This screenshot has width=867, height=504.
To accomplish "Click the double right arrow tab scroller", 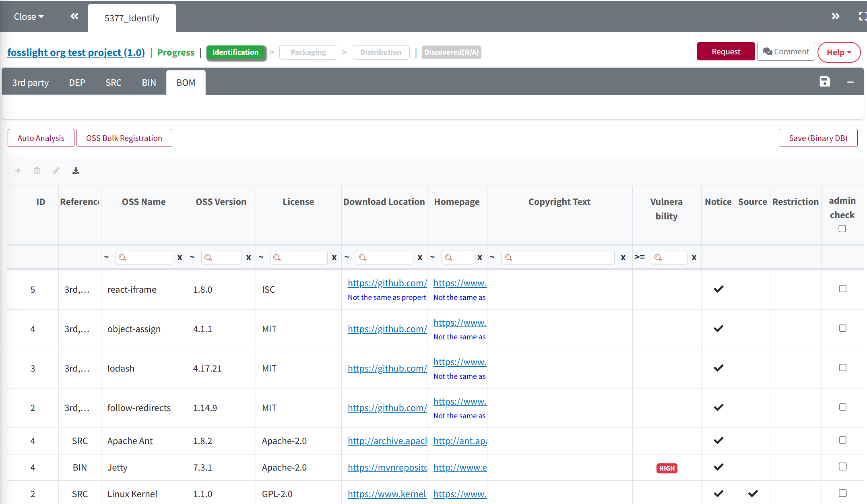I will (x=836, y=16).
